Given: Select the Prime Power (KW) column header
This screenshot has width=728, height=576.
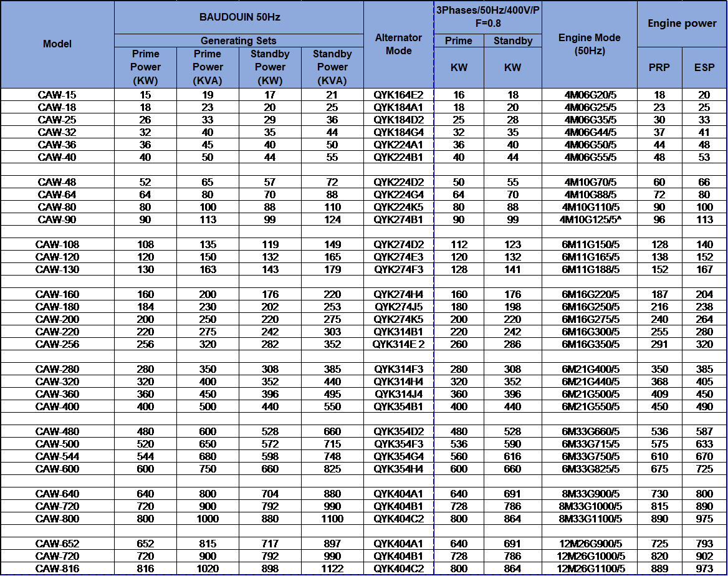Looking at the screenshot, I should coord(146,67).
